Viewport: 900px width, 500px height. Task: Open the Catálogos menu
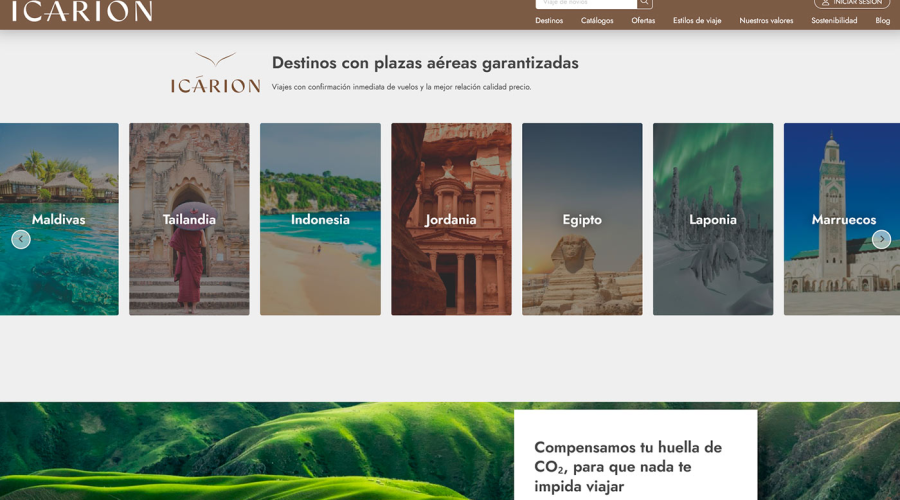(597, 21)
